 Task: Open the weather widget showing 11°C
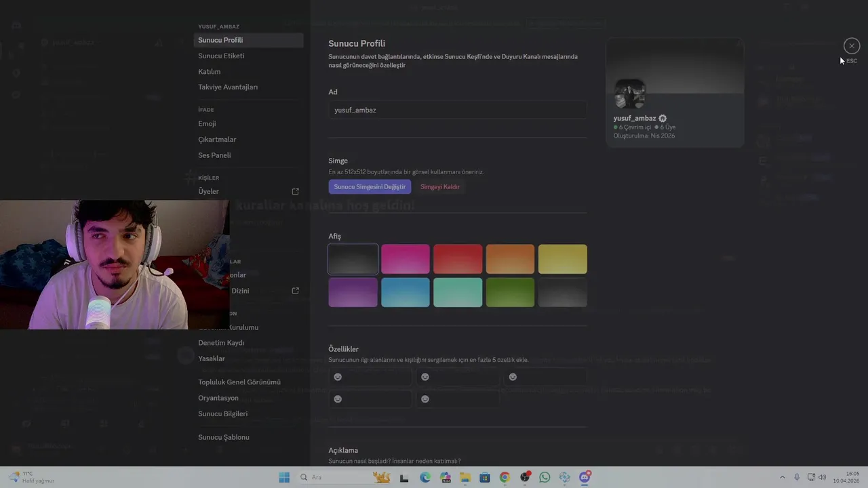31,477
